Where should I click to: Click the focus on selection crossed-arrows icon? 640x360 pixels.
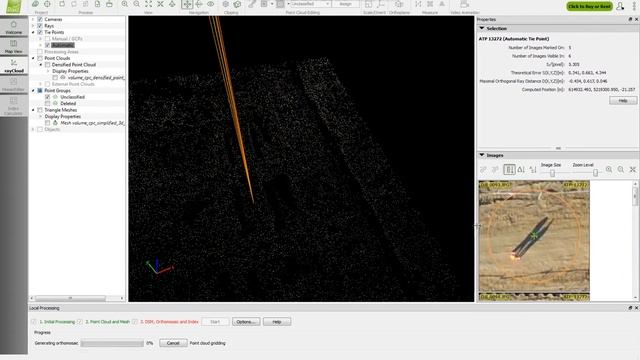coord(160,4)
